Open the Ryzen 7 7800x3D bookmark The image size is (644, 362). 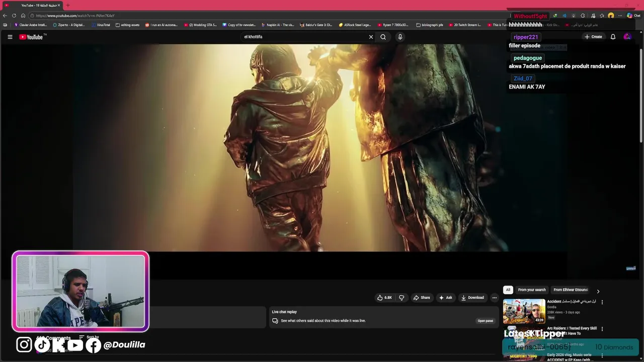[x=394, y=25]
